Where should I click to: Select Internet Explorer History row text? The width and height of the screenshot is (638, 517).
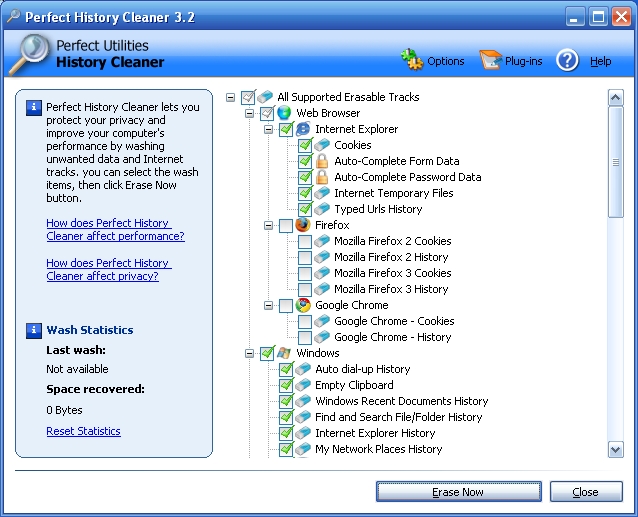tap(375, 433)
